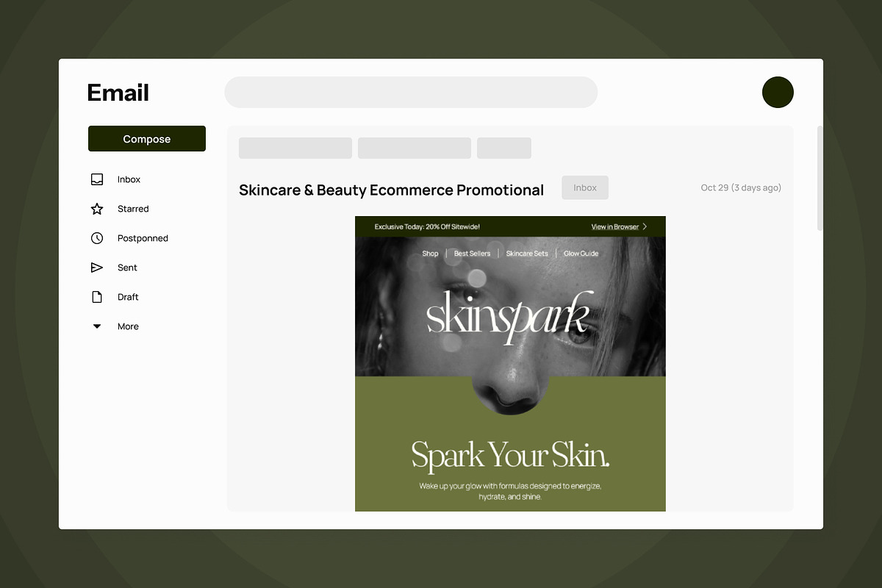
Task: Open the Draft document icon
Action: coord(97,297)
